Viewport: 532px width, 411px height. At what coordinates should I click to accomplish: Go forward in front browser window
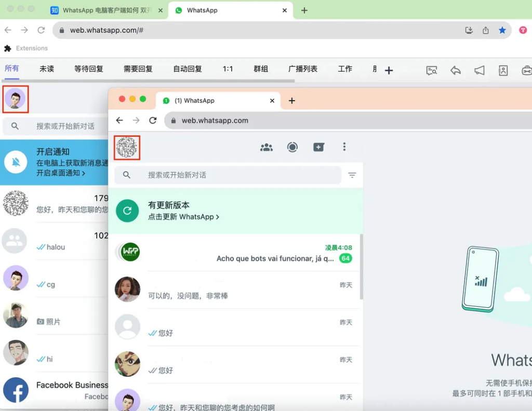pyautogui.click(x=136, y=120)
